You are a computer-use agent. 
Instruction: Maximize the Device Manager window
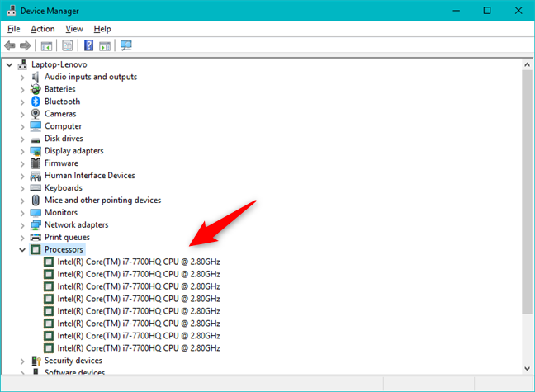[x=487, y=11]
